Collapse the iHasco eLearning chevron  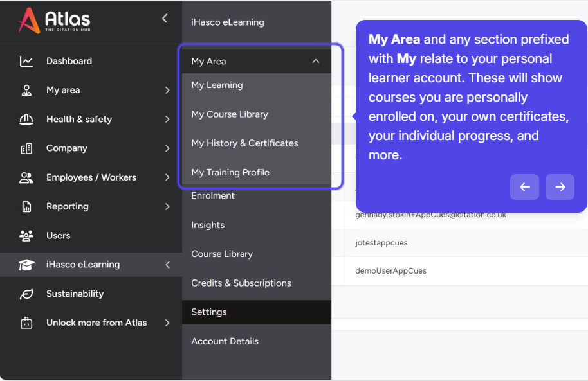pos(168,265)
